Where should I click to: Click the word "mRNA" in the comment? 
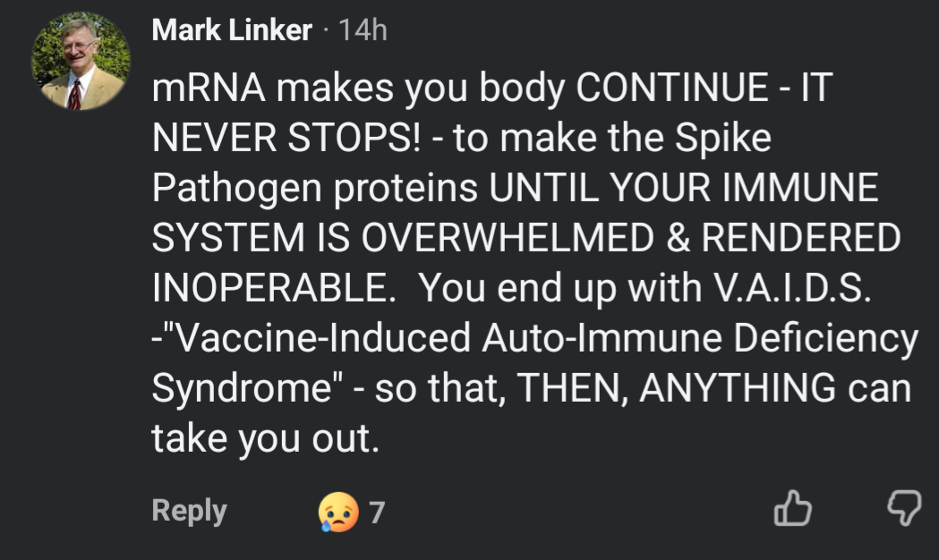(209, 88)
